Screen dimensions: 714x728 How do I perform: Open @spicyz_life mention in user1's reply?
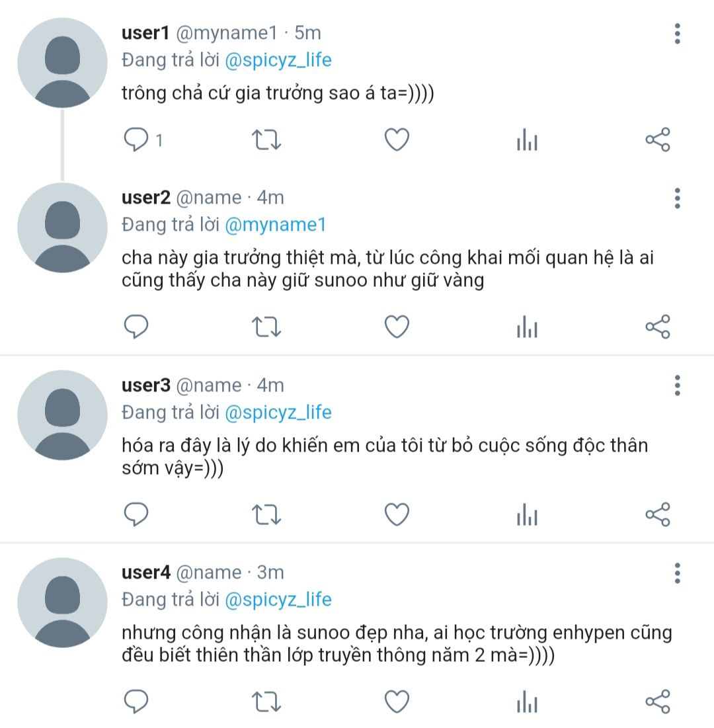(x=278, y=60)
